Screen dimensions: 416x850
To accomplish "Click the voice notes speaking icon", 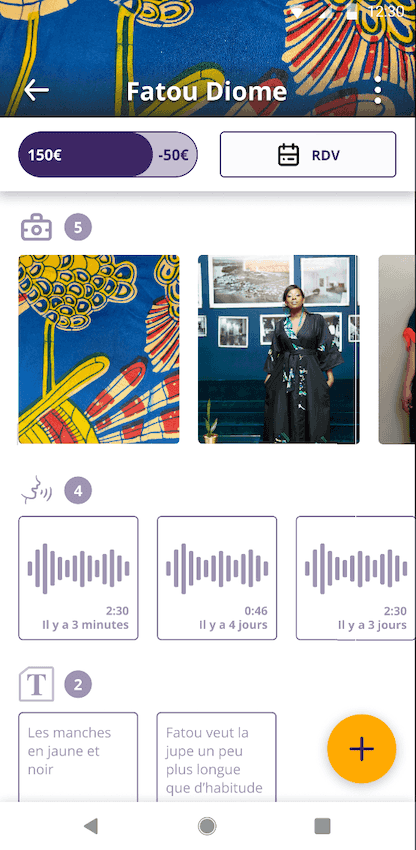I will [36, 490].
